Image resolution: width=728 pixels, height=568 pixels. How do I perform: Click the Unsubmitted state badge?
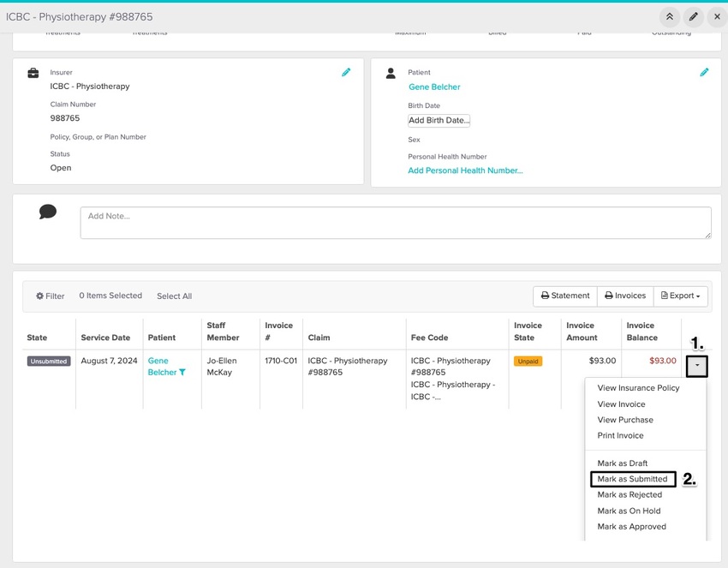pos(49,362)
